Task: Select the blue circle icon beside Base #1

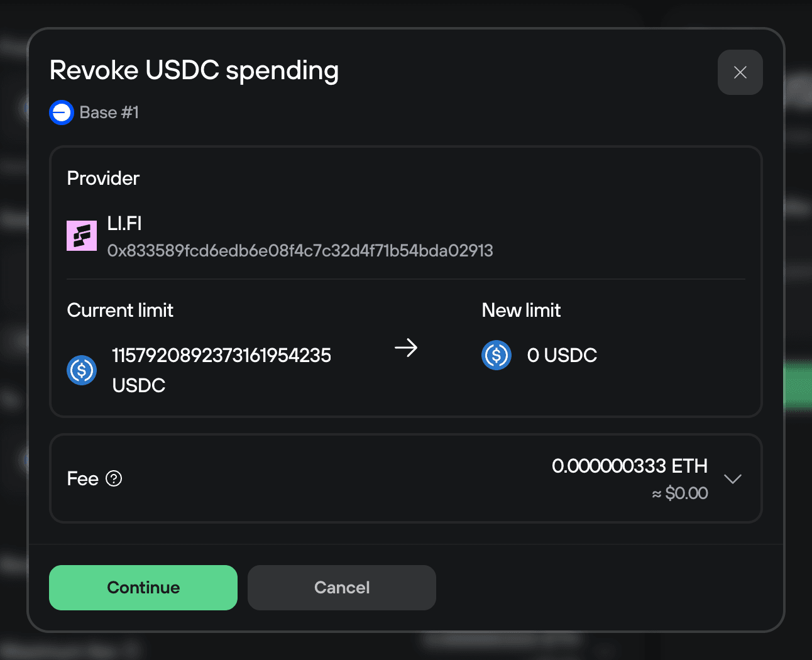Action: coord(61,112)
